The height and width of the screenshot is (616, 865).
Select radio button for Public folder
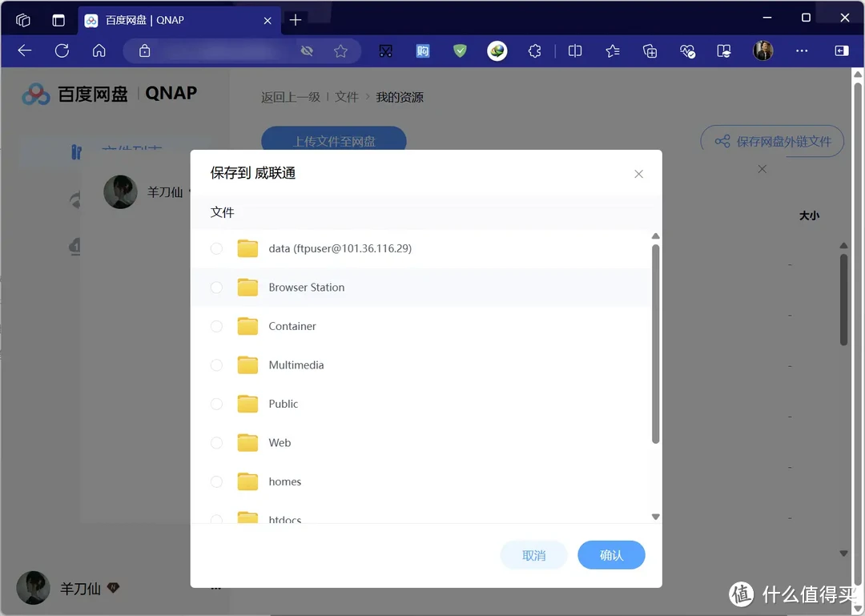[217, 404]
